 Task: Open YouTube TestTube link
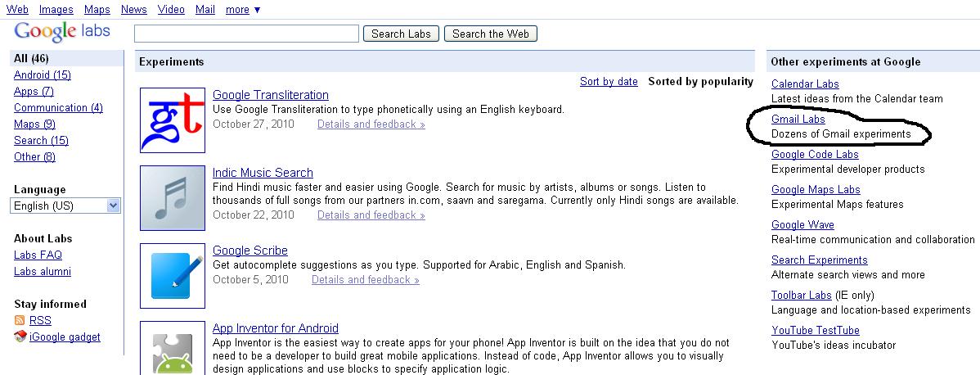[816, 330]
